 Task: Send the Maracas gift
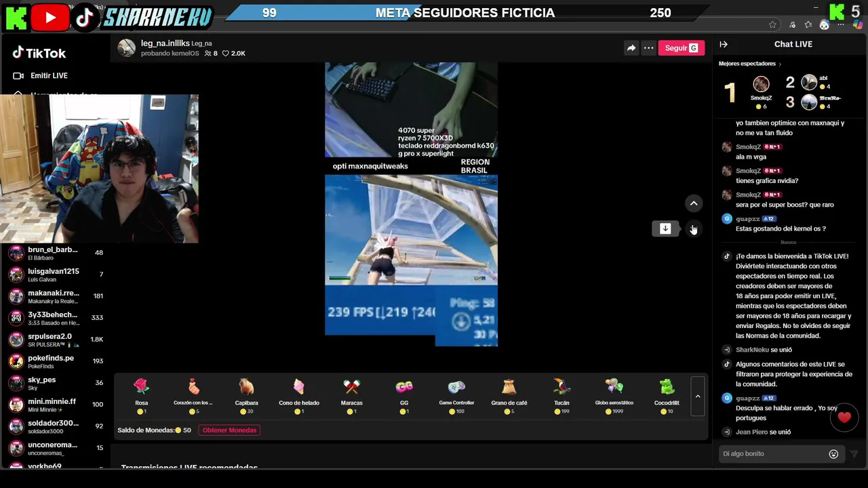[x=351, y=396]
